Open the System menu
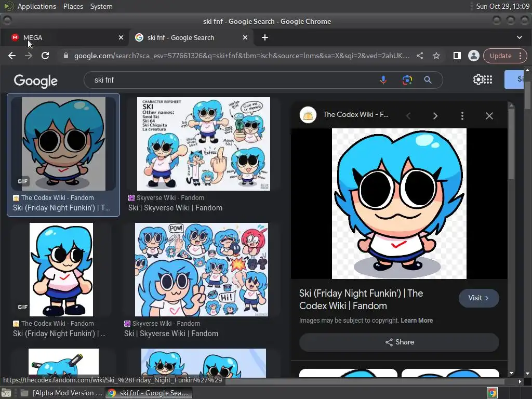This screenshot has width=532, height=399. (101, 6)
